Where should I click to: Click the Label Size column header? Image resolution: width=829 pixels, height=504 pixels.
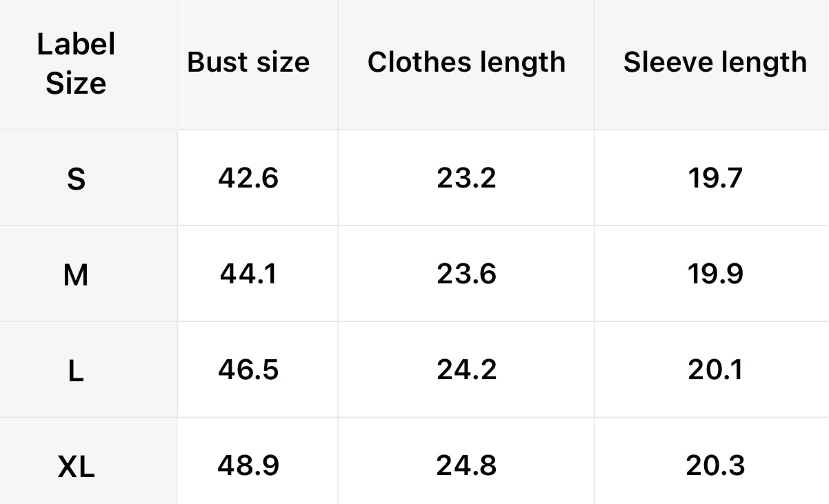pos(76,63)
